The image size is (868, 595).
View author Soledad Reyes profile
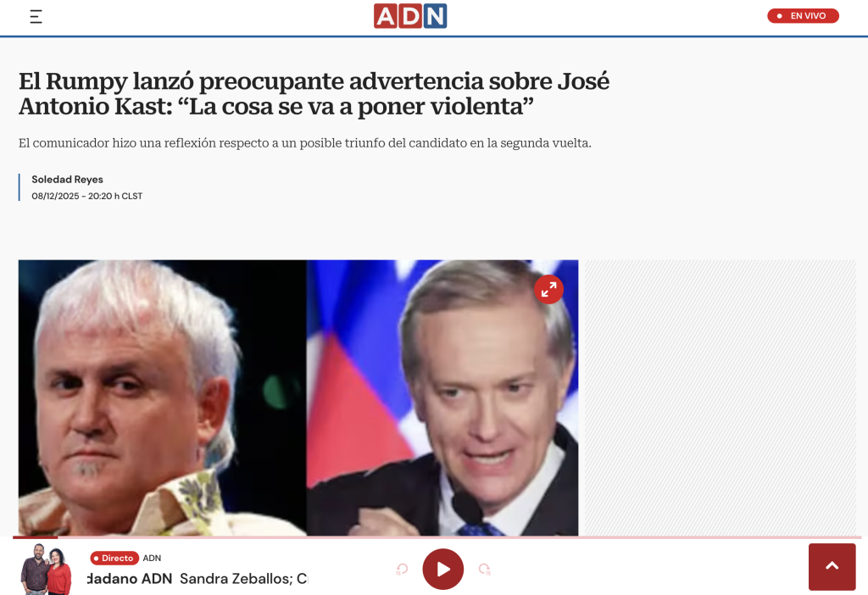(67, 180)
